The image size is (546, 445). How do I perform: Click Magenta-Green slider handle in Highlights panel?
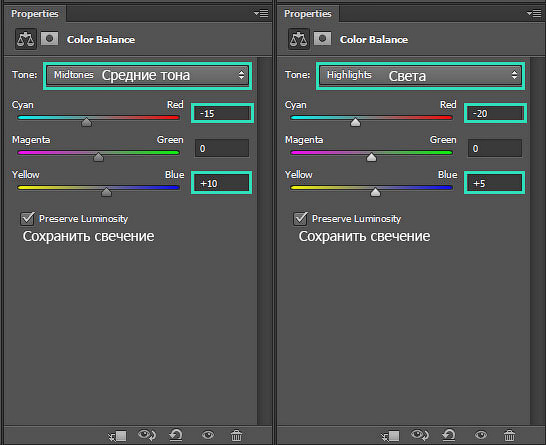(372, 157)
